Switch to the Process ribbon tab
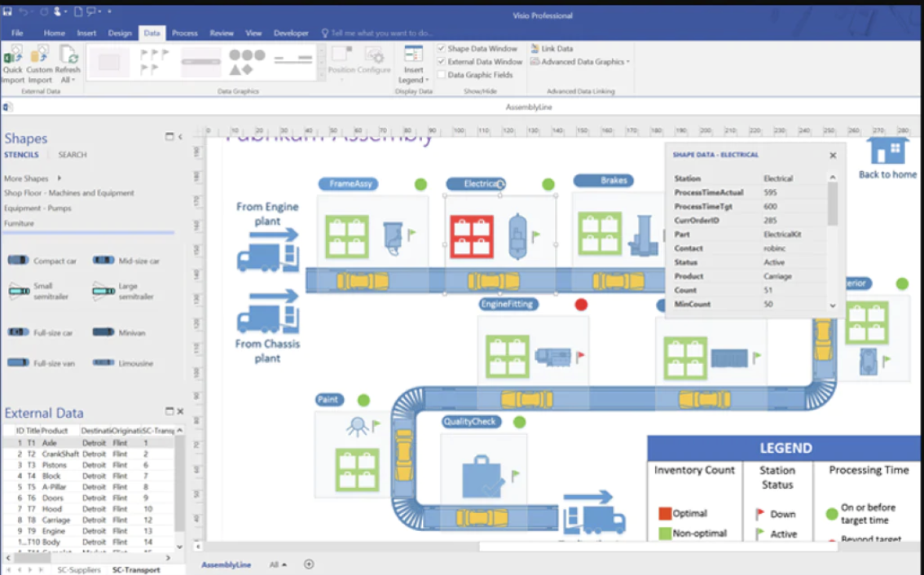This screenshot has width=924, height=575. (x=184, y=33)
